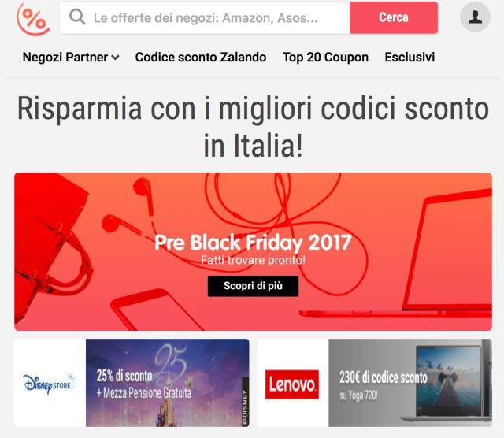This screenshot has height=438, width=504.
Task: Open Codice sconto Zalando
Action: [x=201, y=58]
